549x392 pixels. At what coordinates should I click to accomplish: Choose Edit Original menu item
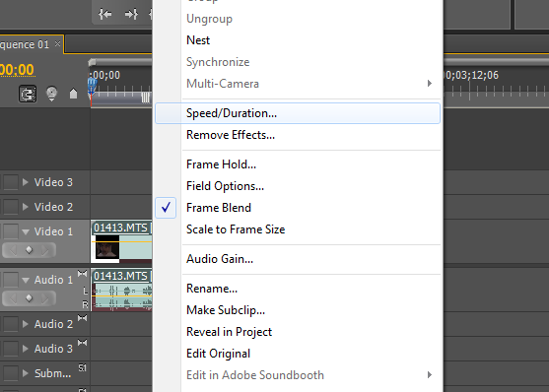[x=298, y=354]
